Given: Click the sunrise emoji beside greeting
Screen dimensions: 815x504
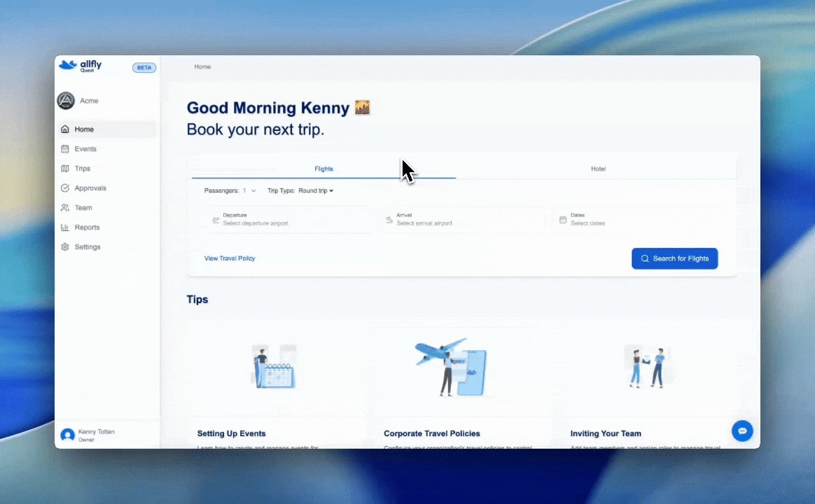Looking at the screenshot, I should point(362,108).
